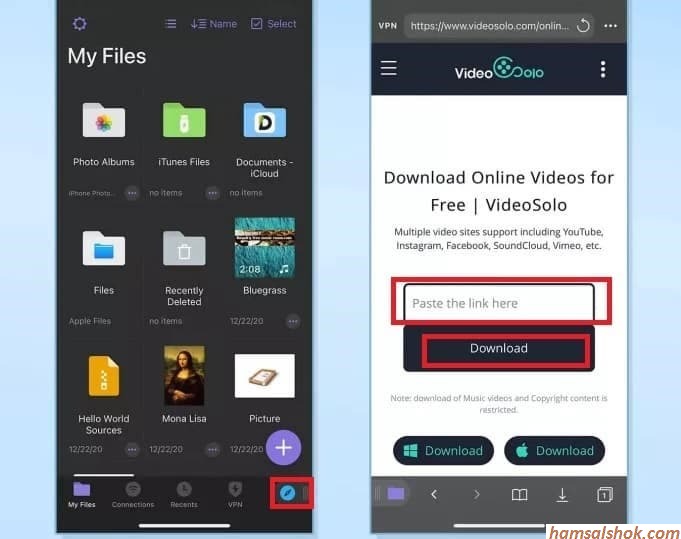The height and width of the screenshot is (539, 681).
Task: Open bookmarks book icon
Action: (519, 495)
